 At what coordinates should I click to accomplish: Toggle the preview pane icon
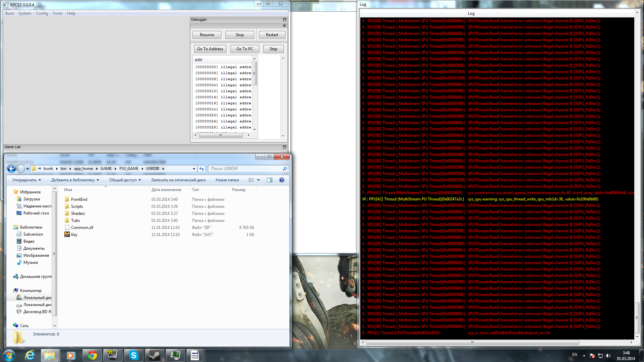point(269,180)
